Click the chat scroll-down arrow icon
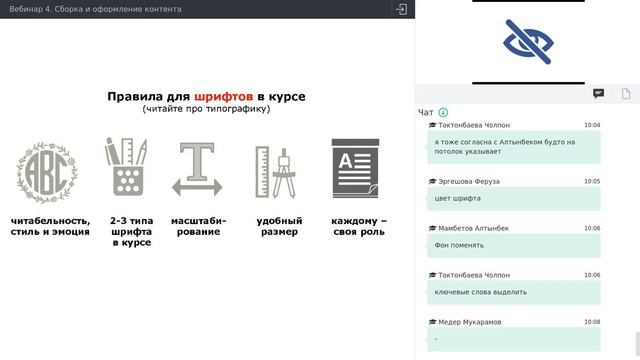 pyautogui.click(x=443, y=112)
